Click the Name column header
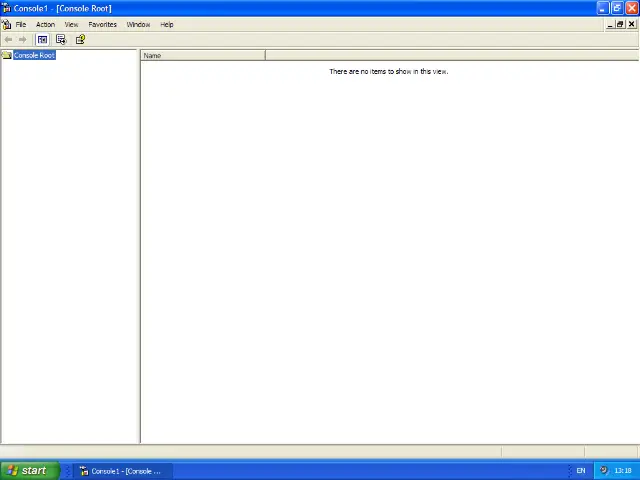This screenshot has height=480, width=640. [203, 56]
